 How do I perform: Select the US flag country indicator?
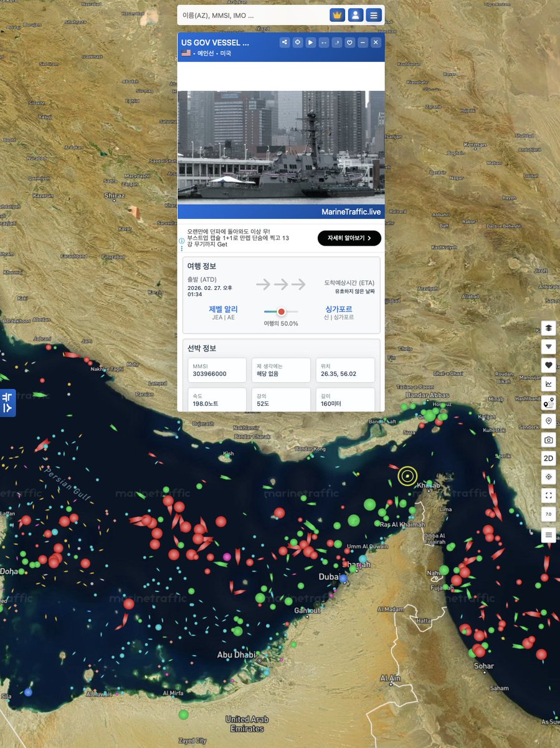(x=186, y=54)
